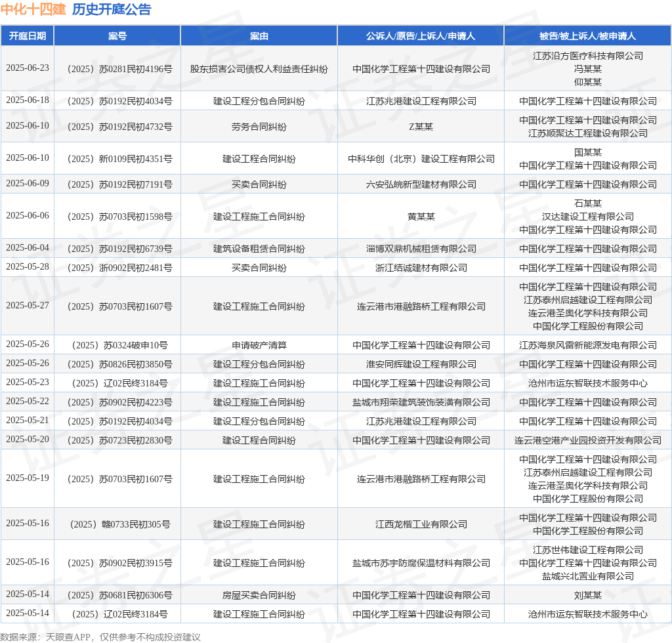The height and width of the screenshot is (643, 672).
Task: Click defendant 国某某
Action: 588,152
